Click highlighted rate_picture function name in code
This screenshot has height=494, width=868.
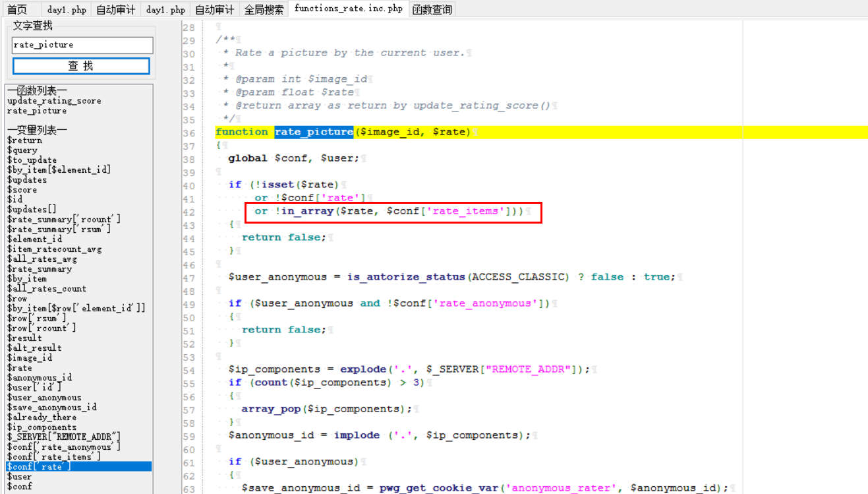[x=314, y=132]
